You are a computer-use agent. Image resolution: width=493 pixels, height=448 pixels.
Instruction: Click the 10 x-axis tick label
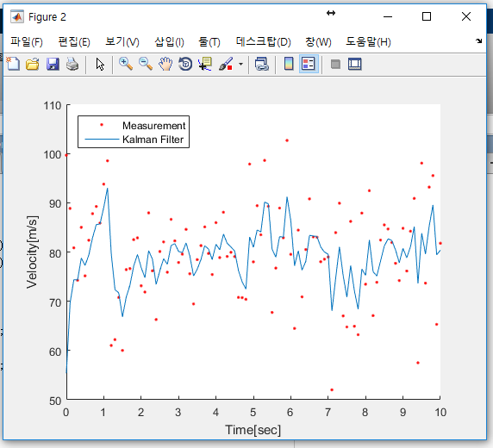pos(440,412)
